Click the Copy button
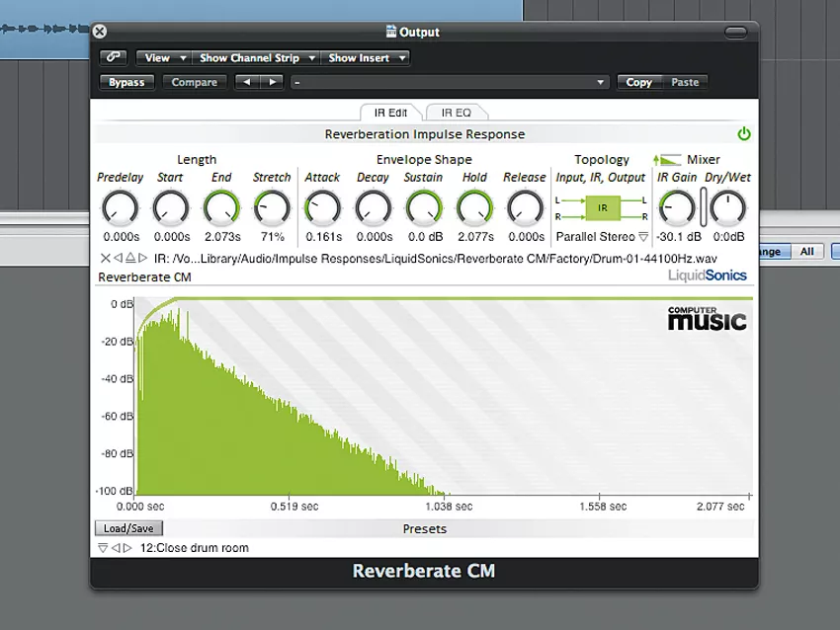Viewport: 840px width, 630px height. (639, 83)
